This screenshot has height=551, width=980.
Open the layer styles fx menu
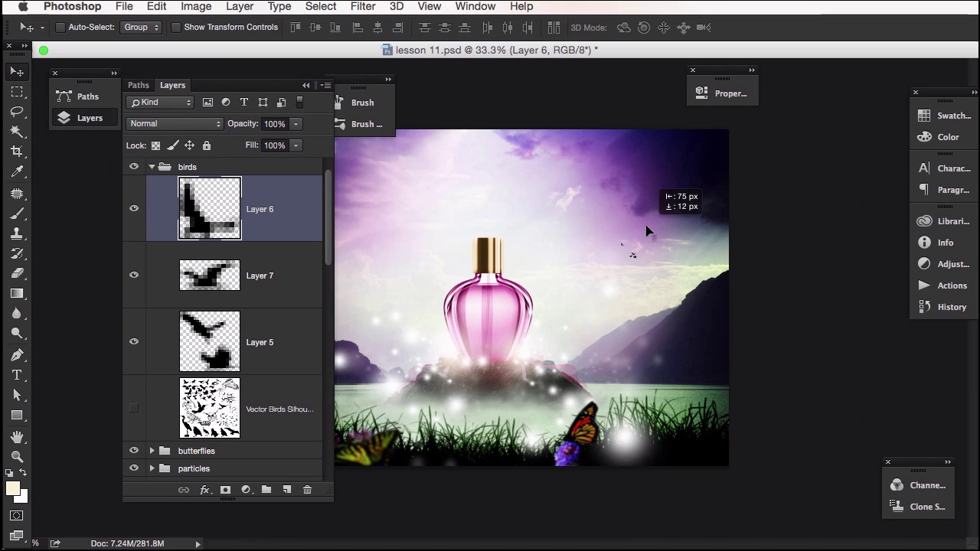[x=204, y=490]
